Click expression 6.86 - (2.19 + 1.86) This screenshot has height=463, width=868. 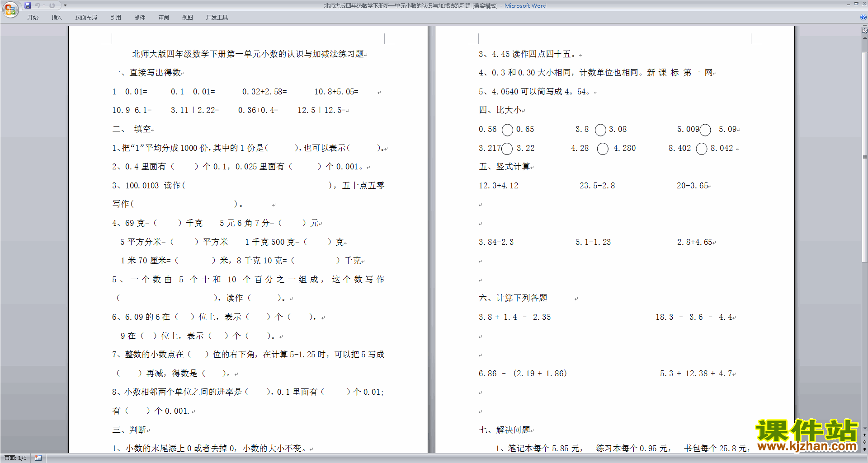click(523, 374)
